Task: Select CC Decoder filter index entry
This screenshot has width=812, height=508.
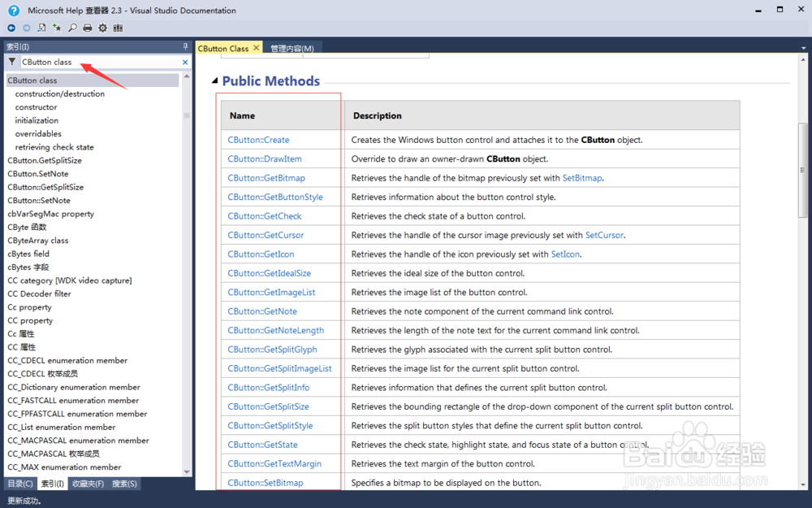Action: point(39,294)
